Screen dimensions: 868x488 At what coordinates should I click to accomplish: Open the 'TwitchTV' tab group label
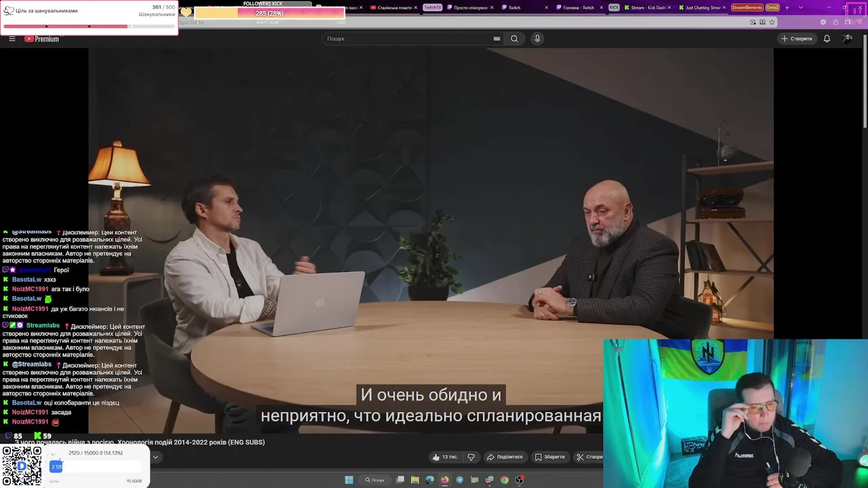(432, 7)
